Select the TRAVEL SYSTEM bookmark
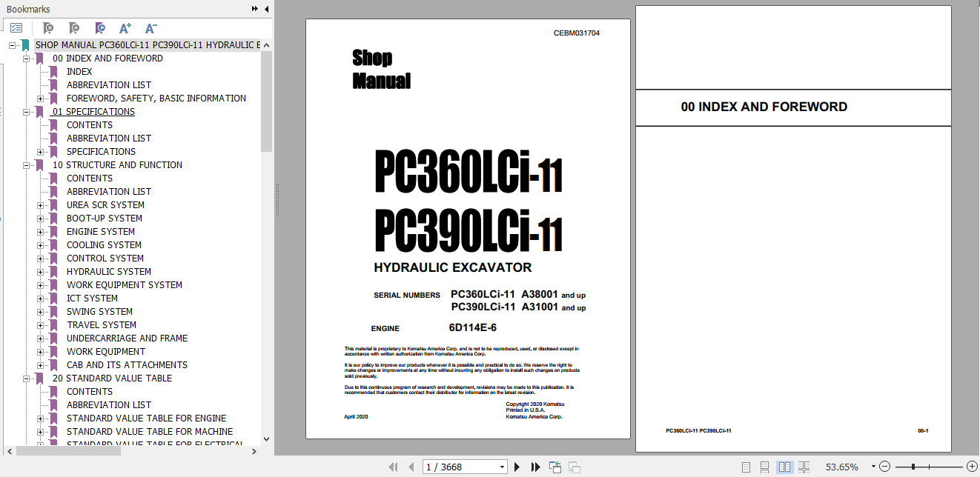 (x=102, y=325)
